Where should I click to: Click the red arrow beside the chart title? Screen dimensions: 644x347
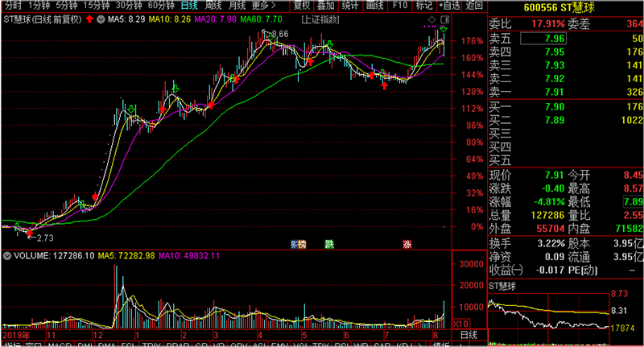coord(89,18)
